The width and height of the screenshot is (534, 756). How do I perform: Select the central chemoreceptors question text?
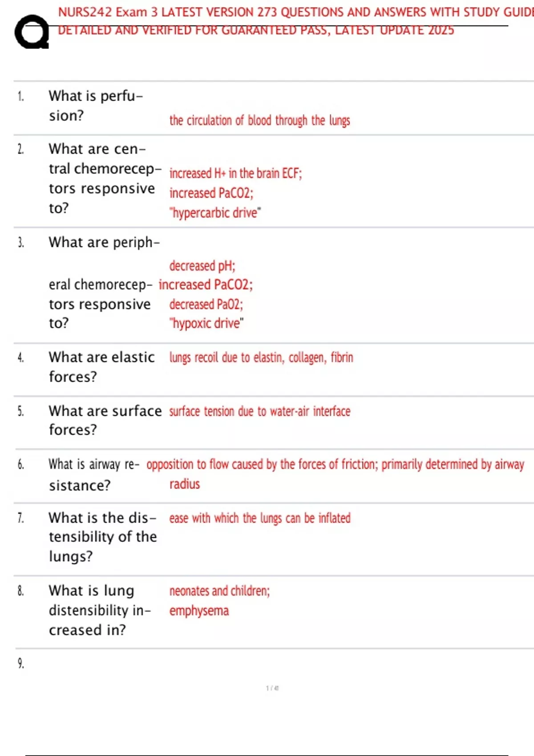click(x=105, y=178)
